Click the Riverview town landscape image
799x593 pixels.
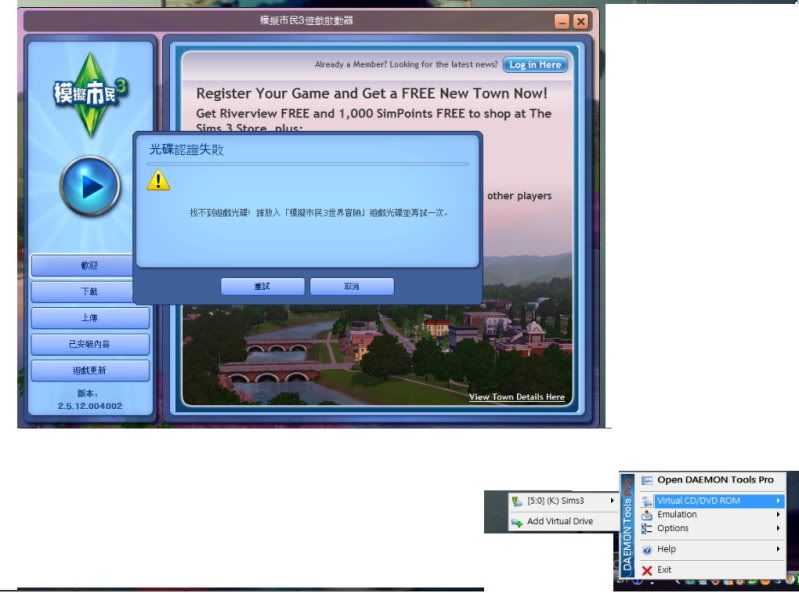click(x=377, y=357)
